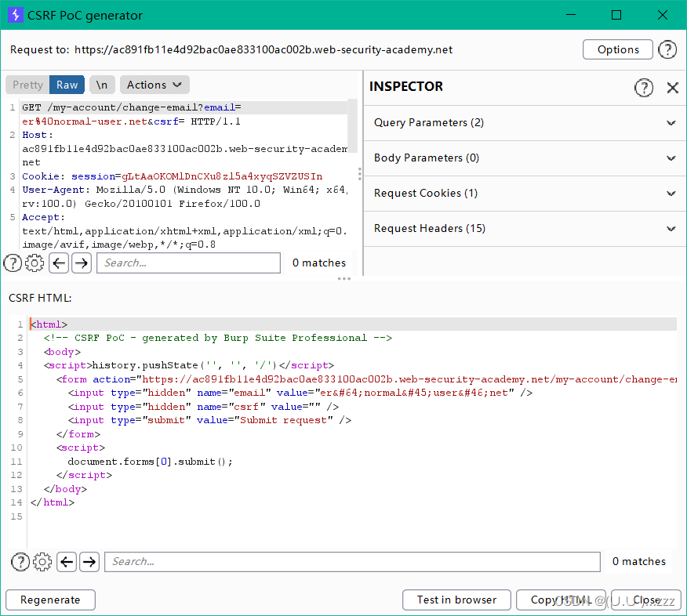Click the CSRF PoC generated comment line
The image size is (687, 616).
point(218,338)
